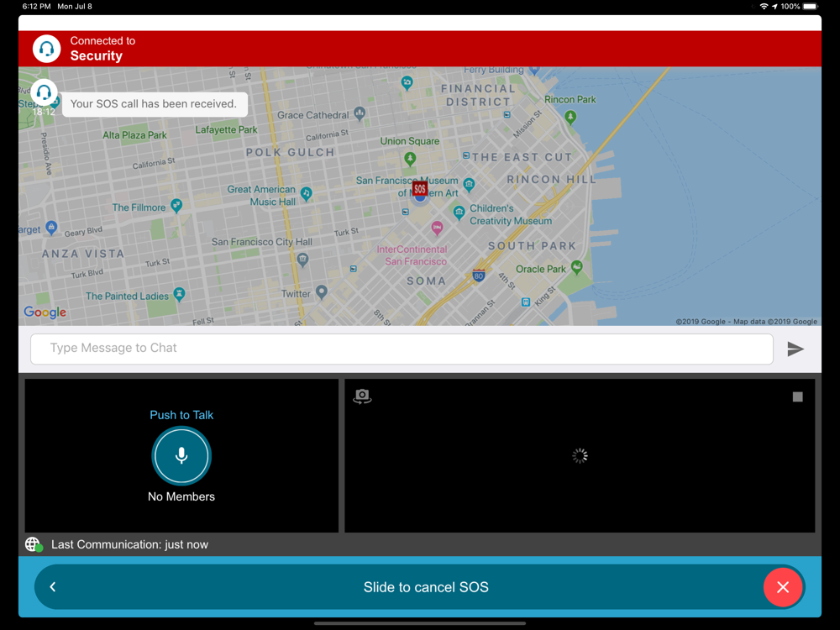This screenshot has height=630, width=840.
Task: Stop video with the square stop icon
Action: (798, 396)
